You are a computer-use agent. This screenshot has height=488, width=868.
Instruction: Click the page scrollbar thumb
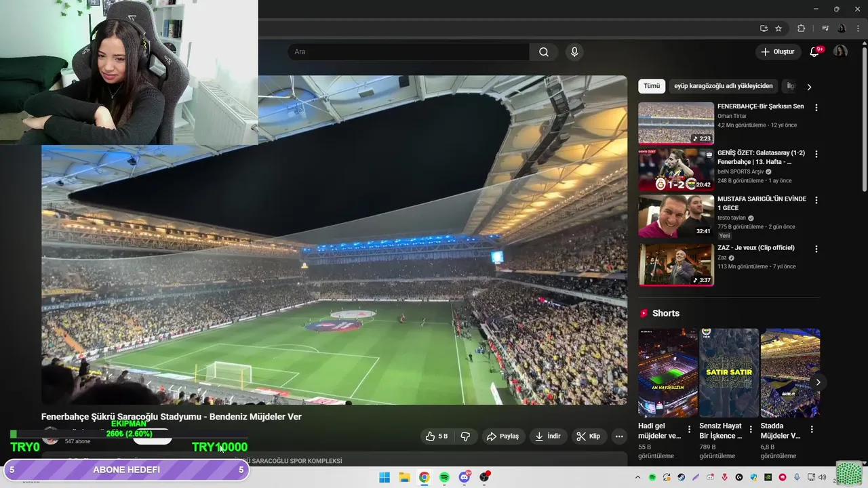[x=864, y=119]
